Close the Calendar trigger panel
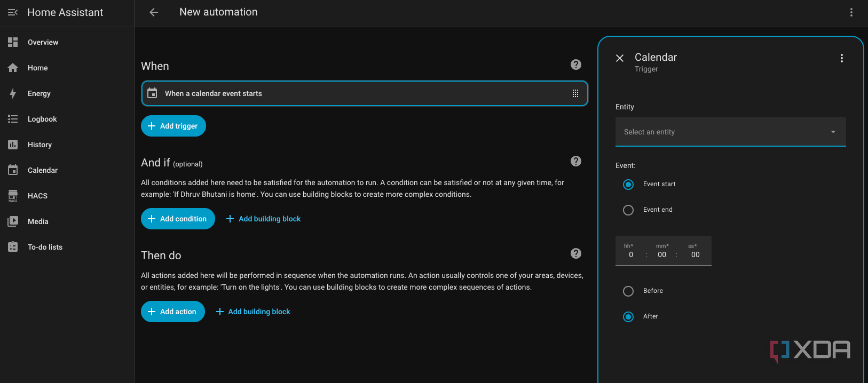 pyautogui.click(x=620, y=58)
